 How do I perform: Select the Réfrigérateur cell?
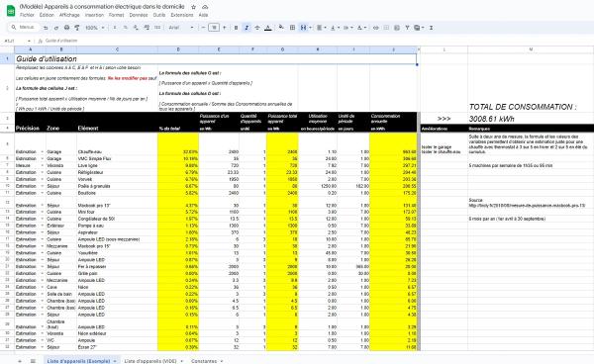(117, 172)
